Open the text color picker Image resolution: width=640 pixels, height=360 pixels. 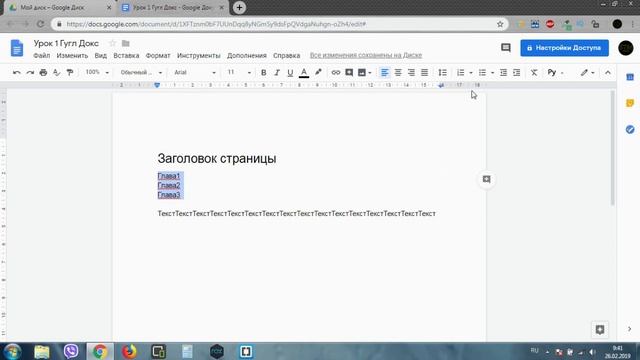[x=304, y=73]
